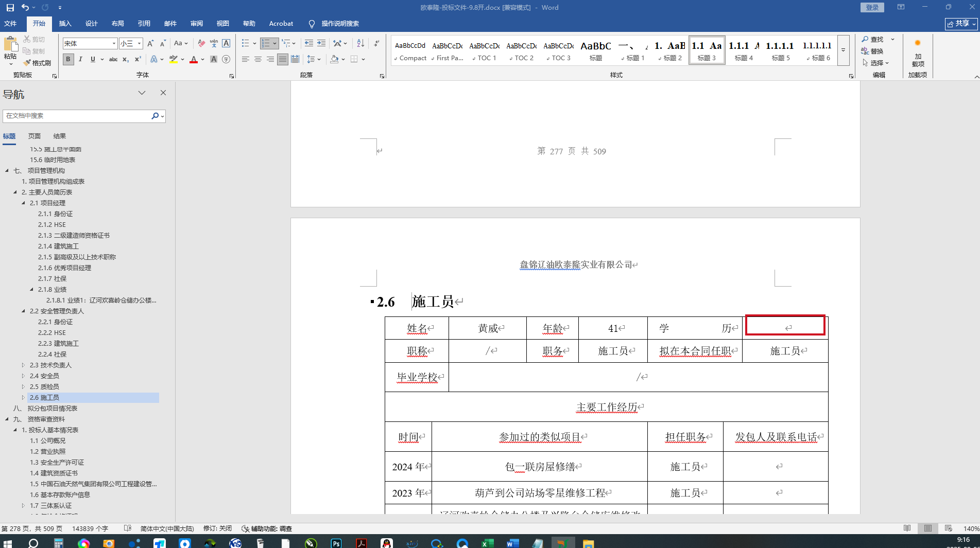Screen dimensions: 980x548
Task: Open the enclosed character (带圈字符) tool
Action: [226, 59]
